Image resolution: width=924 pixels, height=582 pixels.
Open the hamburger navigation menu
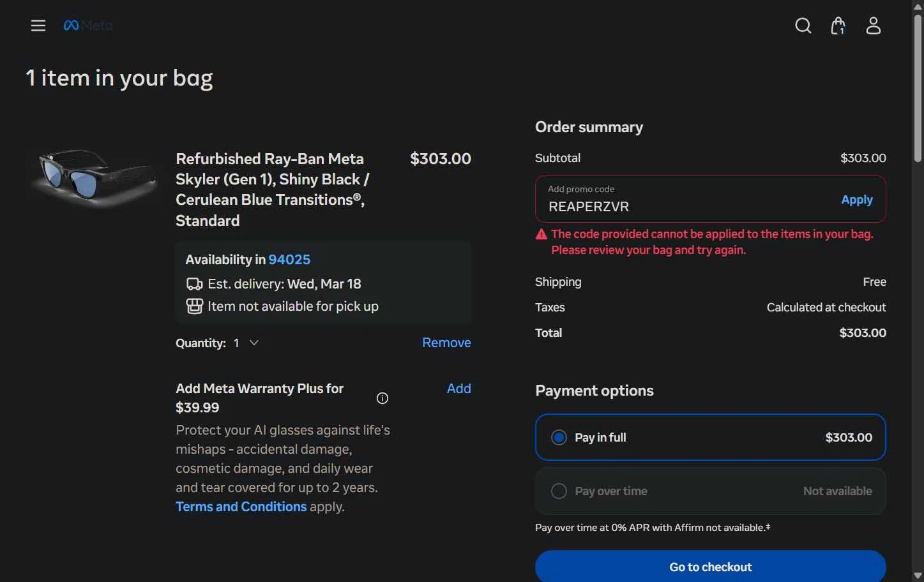(x=38, y=26)
